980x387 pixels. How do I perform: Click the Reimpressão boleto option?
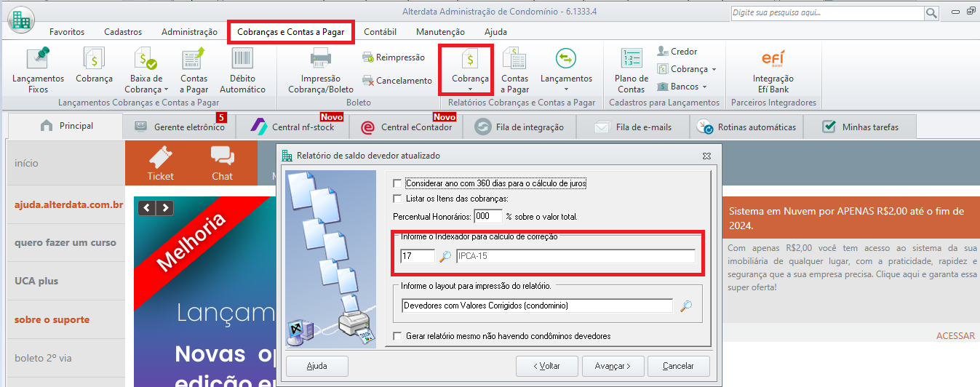point(394,57)
